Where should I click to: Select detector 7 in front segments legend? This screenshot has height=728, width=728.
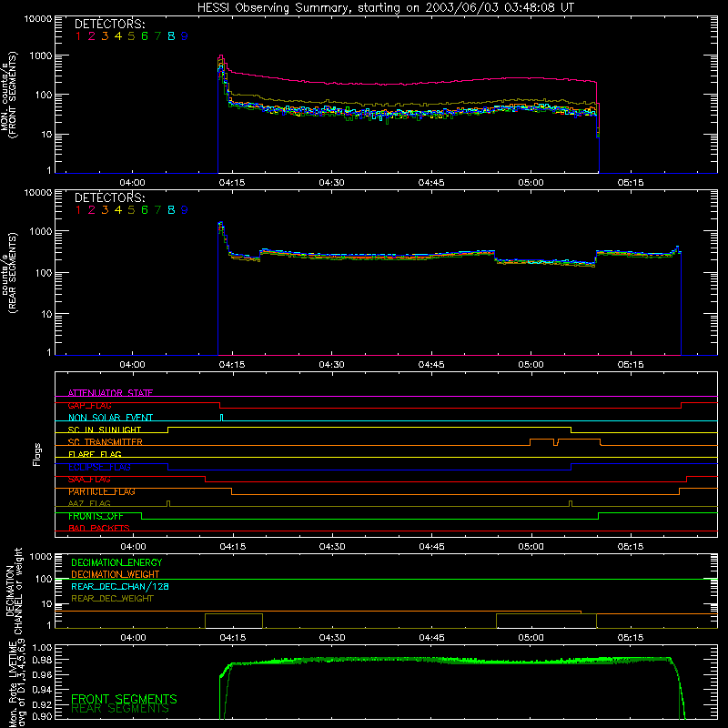157,36
